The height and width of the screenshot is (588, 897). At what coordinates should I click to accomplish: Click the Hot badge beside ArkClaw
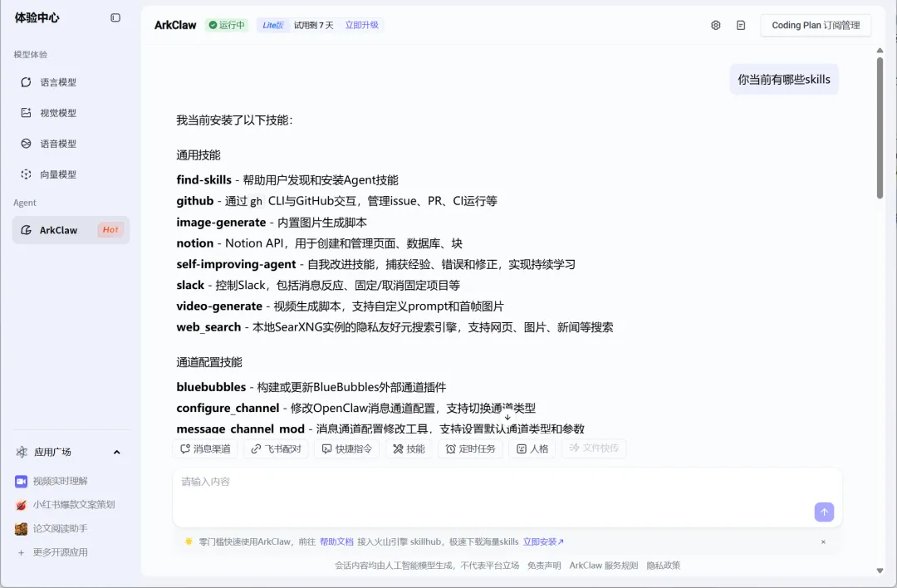tap(110, 230)
